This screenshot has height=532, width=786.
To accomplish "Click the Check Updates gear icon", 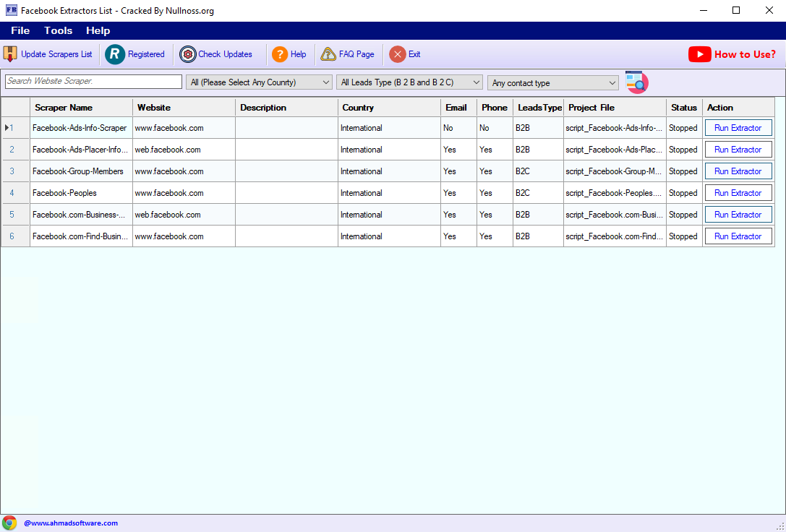I will coord(187,54).
